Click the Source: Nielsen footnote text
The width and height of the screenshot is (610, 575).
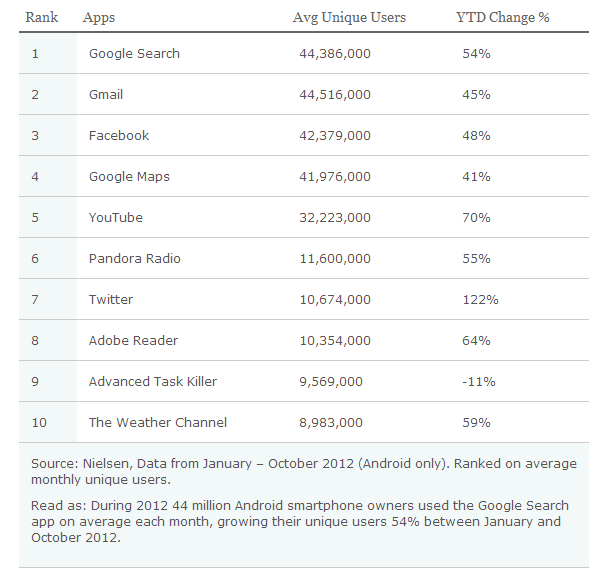pos(304,471)
